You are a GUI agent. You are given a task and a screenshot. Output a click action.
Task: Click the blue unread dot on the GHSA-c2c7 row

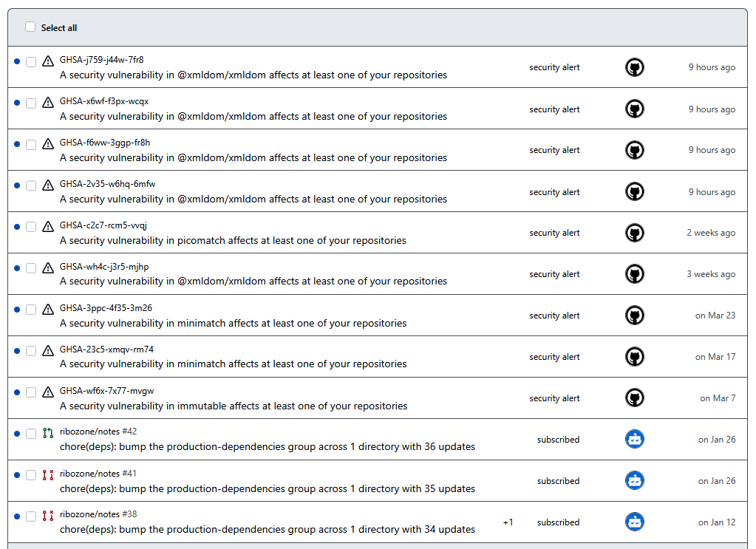tap(17, 226)
